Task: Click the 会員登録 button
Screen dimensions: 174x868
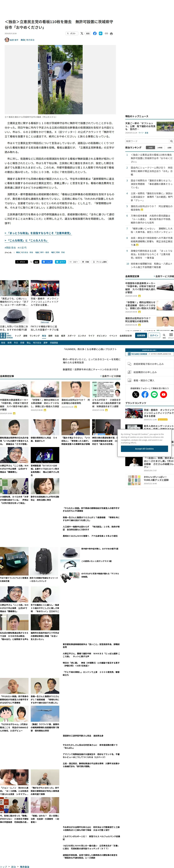Action: [141, 336]
